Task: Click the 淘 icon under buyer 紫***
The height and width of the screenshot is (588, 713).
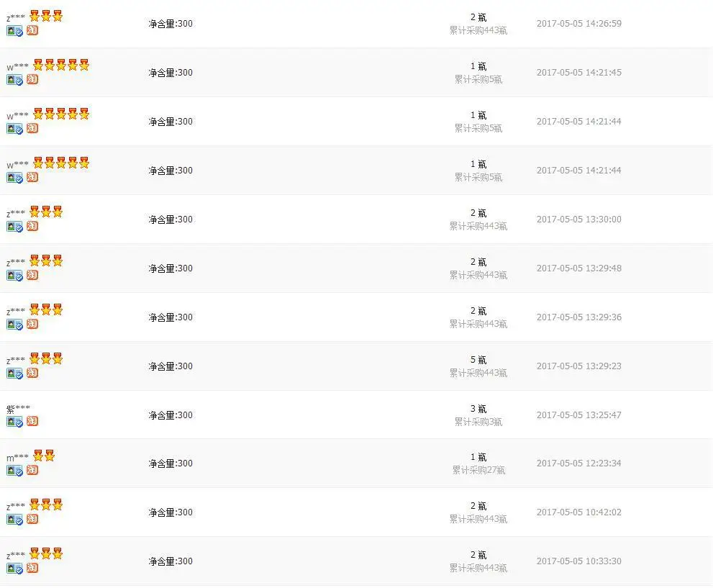Action: (32, 421)
